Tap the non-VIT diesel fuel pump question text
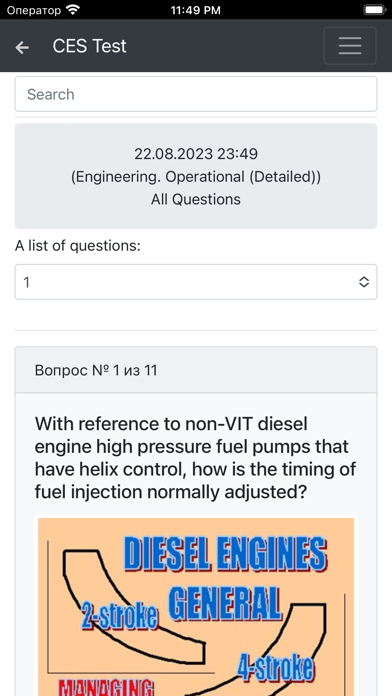 [x=196, y=458]
